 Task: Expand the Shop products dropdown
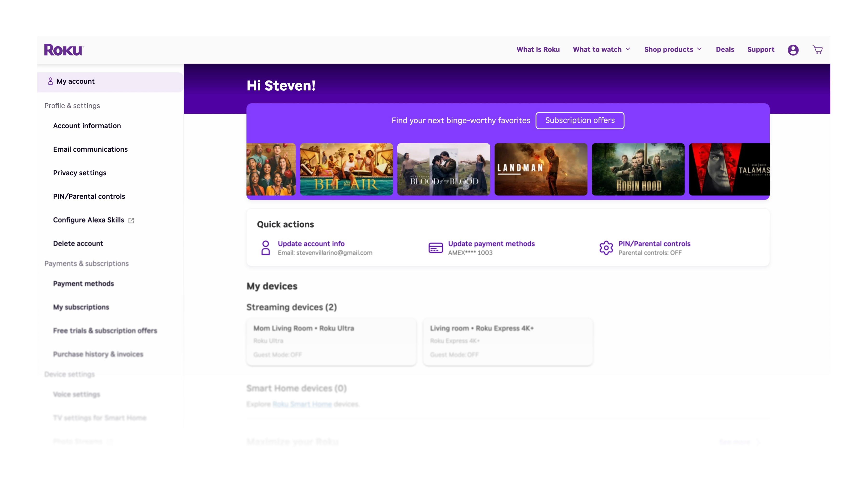click(673, 49)
